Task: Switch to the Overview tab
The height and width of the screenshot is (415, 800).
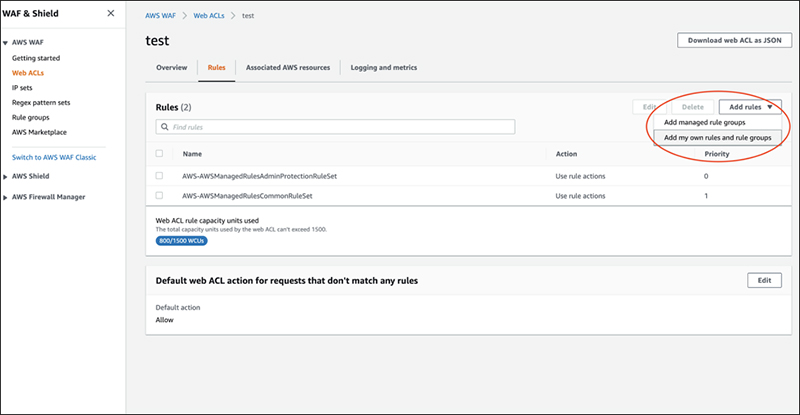Action: point(172,67)
